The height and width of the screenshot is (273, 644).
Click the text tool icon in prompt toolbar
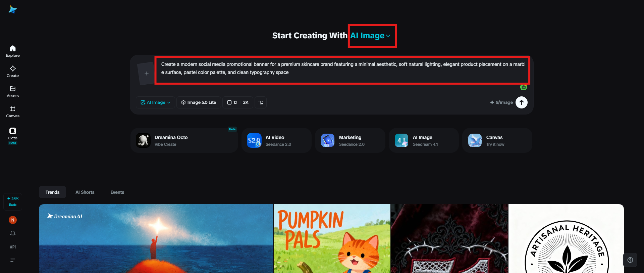(261, 102)
